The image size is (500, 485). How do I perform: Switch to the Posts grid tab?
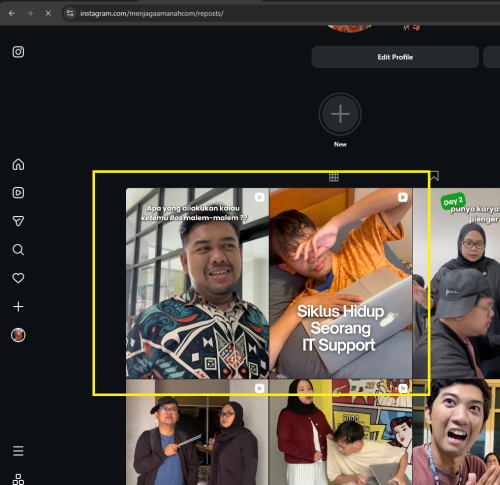(334, 177)
